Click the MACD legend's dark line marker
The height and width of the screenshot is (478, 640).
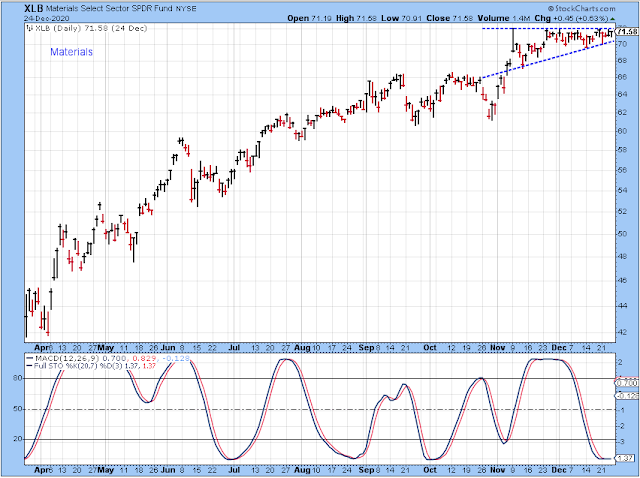[x=29, y=358]
